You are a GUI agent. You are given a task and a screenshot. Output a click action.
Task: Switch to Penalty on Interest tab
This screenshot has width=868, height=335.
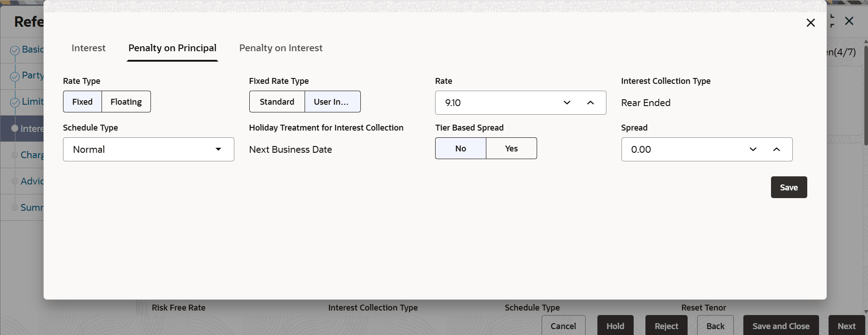(281, 48)
